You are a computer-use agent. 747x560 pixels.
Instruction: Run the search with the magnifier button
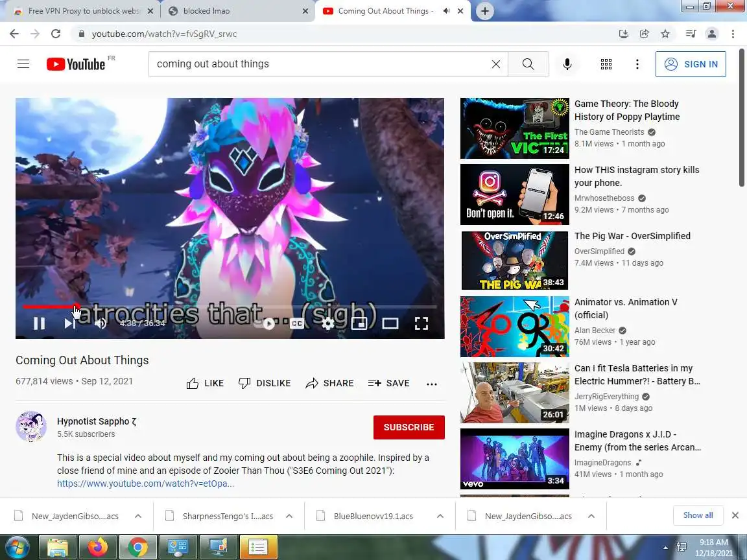coord(528,64)
